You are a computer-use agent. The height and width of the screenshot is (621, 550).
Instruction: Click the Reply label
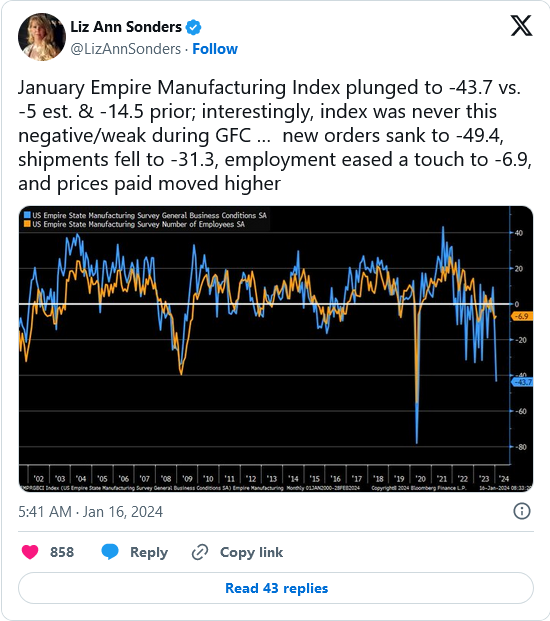tap(149, 552)
